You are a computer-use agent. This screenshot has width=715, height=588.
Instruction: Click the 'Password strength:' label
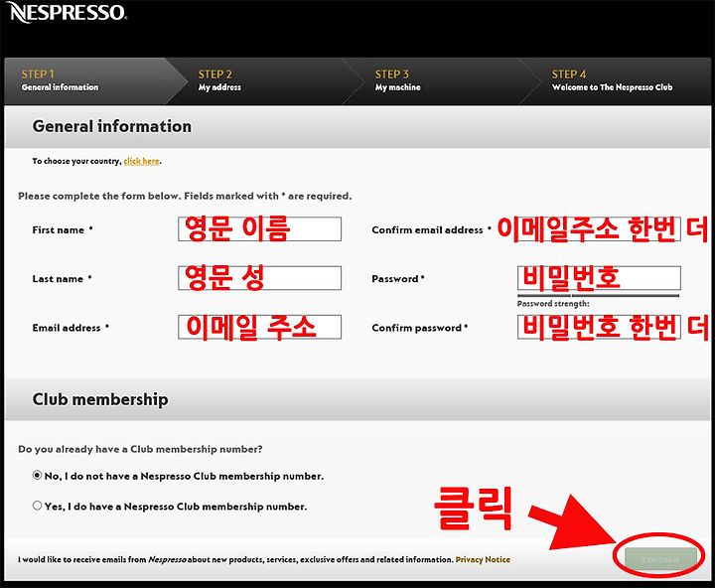[x=553, y=303]
